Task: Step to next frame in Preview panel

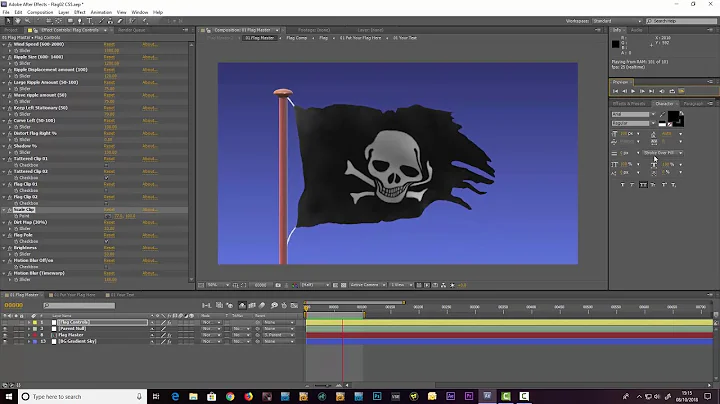Action: click(x=642, y=91)
